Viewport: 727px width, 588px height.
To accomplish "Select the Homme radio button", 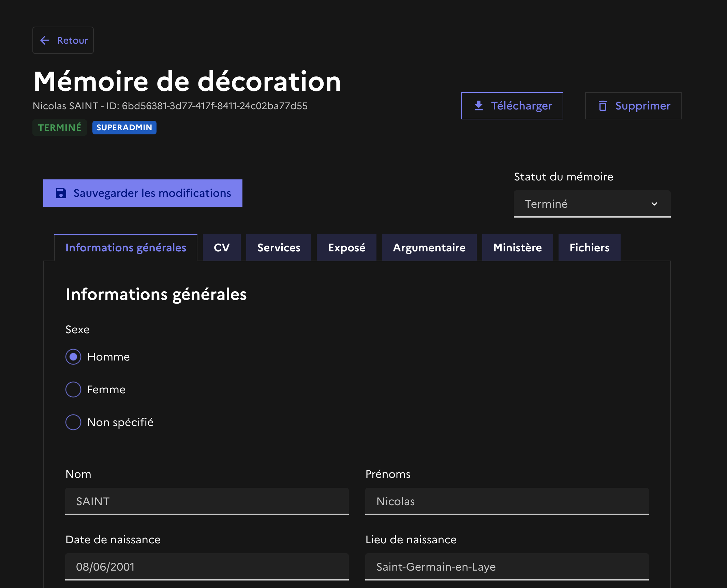I will [73, 357].
